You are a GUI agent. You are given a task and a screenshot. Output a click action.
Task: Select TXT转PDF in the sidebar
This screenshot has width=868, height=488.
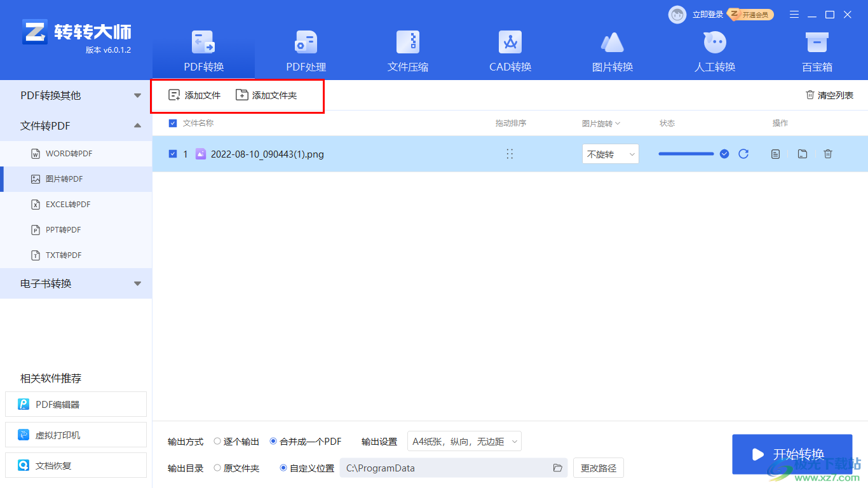[76, 255]
